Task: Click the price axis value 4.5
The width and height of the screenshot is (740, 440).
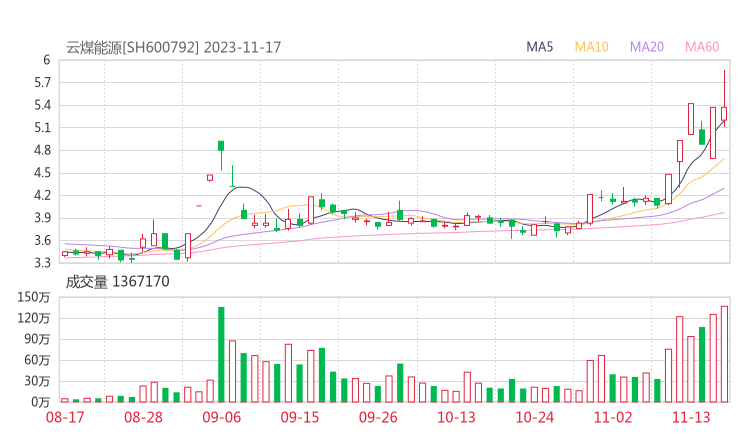Action: click(x=42, y=173)
